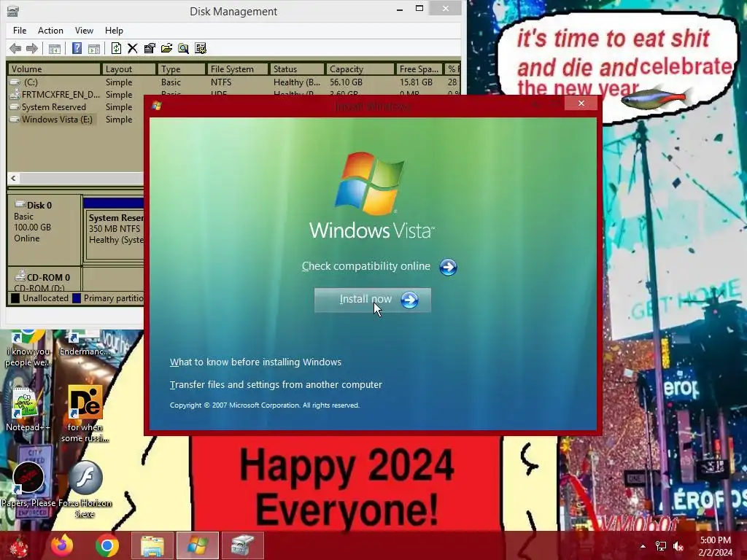Click the green Refresh icon in toolbar
This screenshot has height=560, width=747.
(x=116, y=48)
